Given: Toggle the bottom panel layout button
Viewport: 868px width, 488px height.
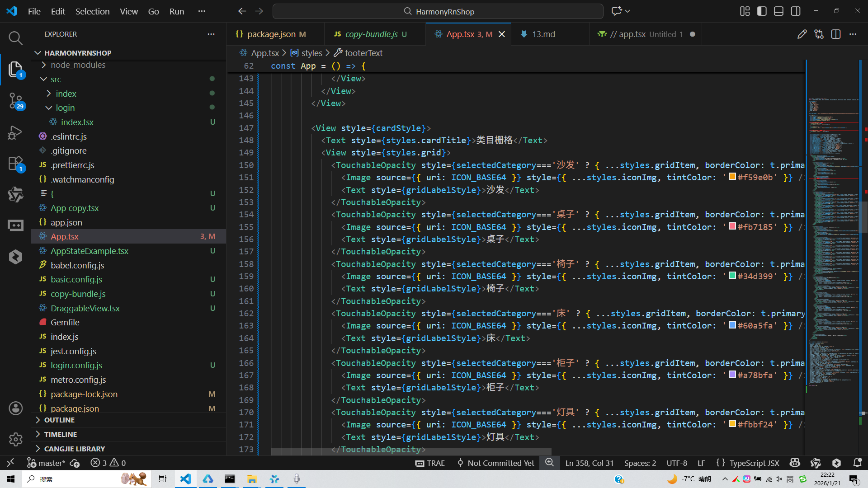Looking at the screenshot, I should tap(778, 11).
